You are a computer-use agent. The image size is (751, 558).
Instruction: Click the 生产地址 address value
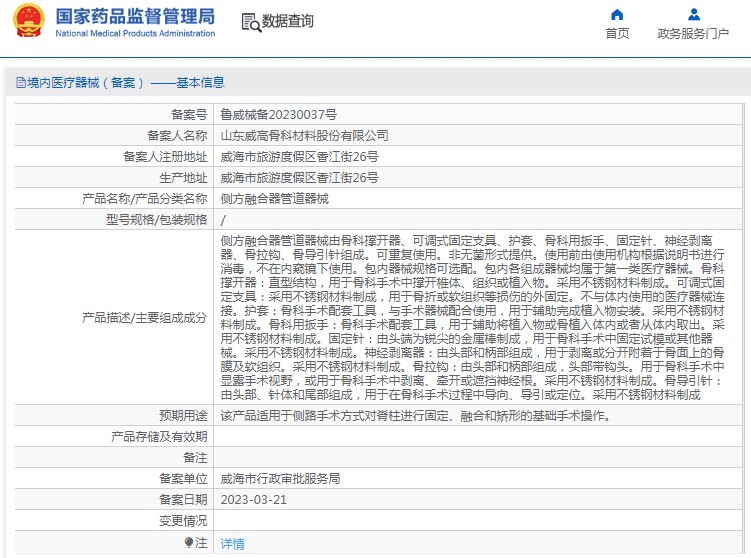click(x=299, y=178)
